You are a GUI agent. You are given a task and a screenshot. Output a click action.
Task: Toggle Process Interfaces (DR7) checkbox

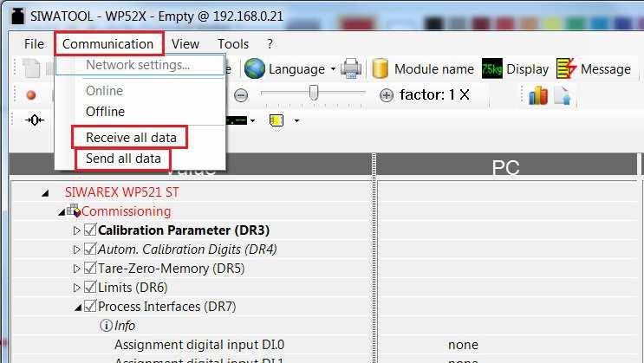coord(90,306)
